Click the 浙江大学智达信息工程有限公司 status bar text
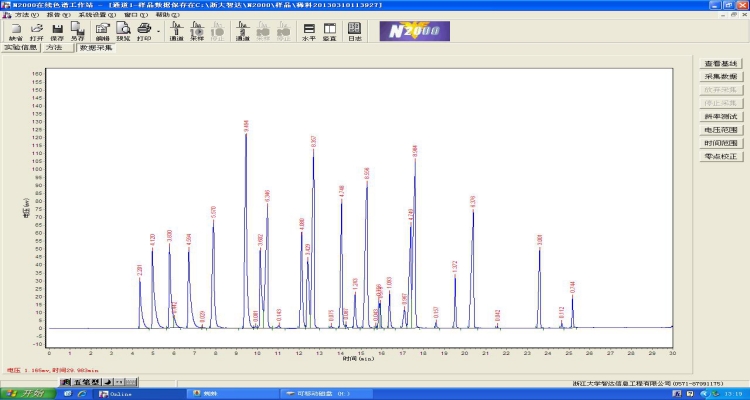This screenshot has height=400, width=750. tap(648, 384)
